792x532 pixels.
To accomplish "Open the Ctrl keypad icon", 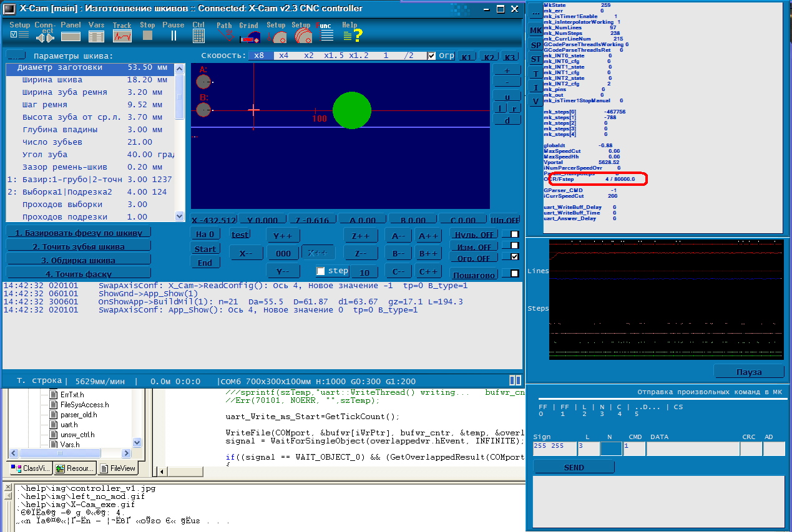I will coord(198,36).
